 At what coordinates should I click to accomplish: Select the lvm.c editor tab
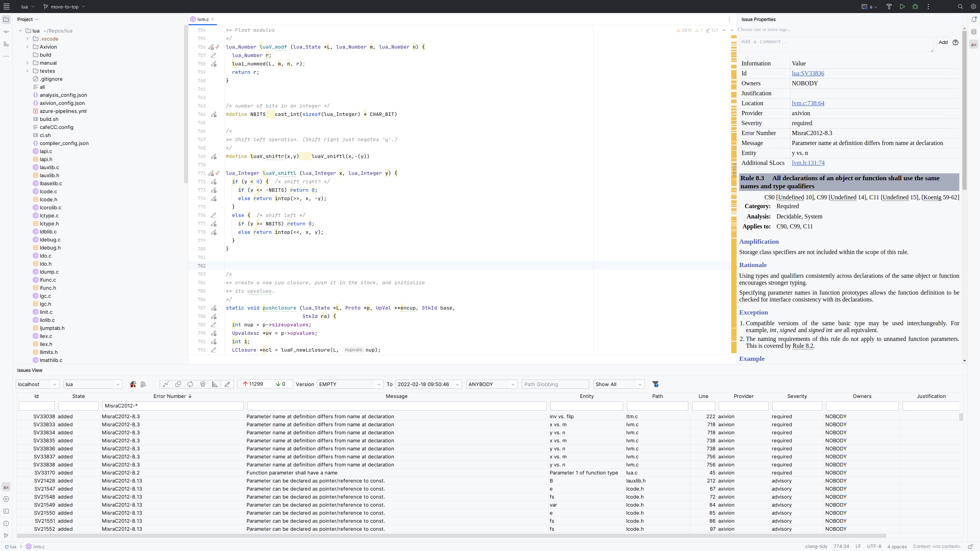click(203, 19)
